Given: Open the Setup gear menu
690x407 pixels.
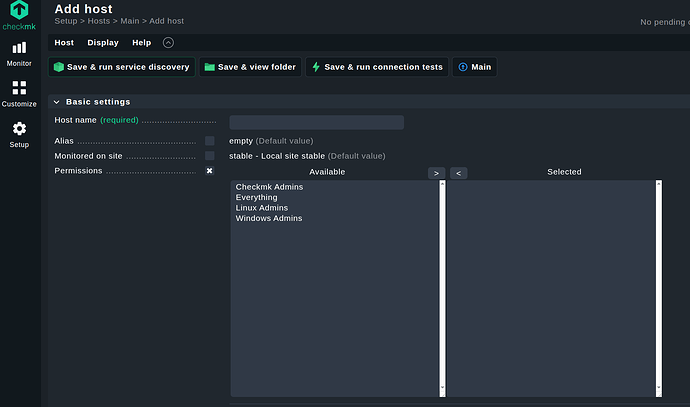Looking at the screenshot, I should click(x=19, y=134).
